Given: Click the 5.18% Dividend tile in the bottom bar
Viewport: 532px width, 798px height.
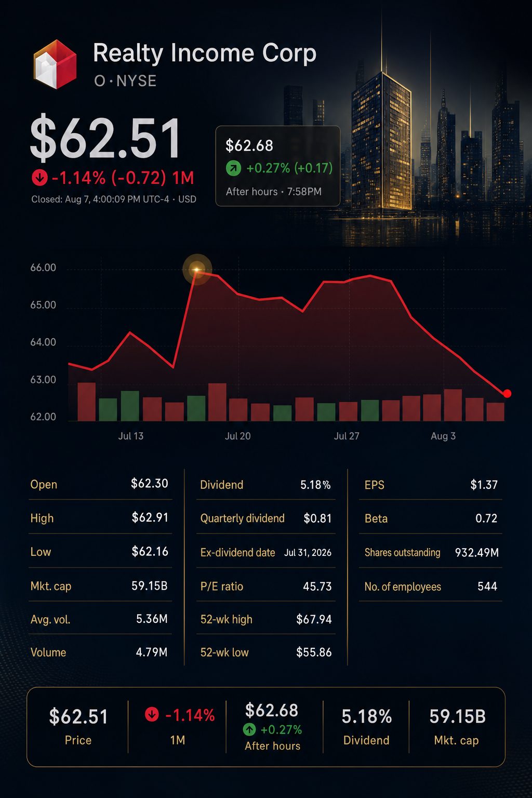Looking at the screenshot, I should [x=366, y=726].
